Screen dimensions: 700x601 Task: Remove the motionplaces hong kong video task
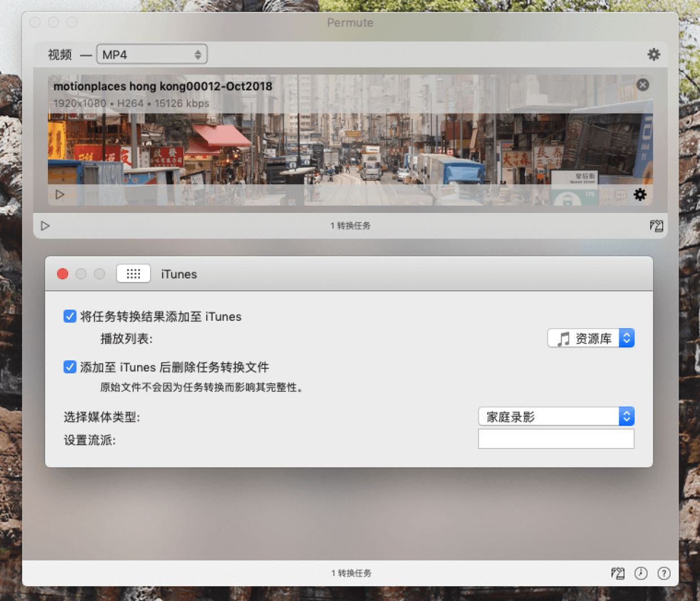642,85
